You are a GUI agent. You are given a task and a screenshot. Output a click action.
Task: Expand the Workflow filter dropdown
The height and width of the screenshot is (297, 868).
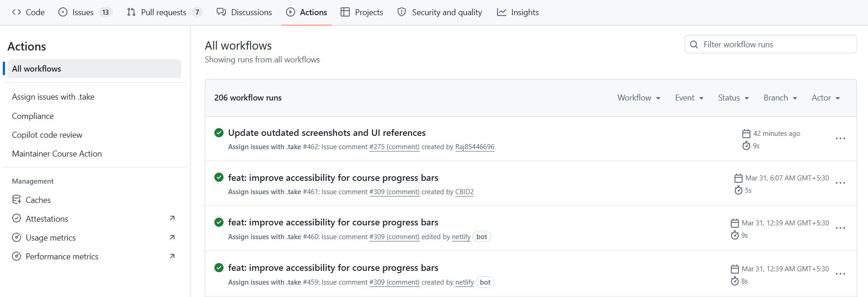point(638,98)
